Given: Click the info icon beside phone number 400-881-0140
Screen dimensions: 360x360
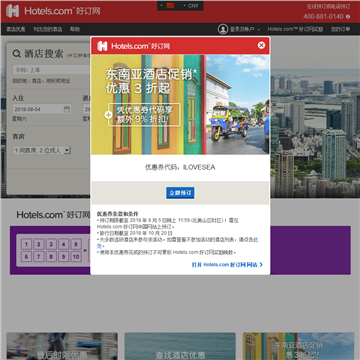Looking at the screenshot, I should [348, 17].
